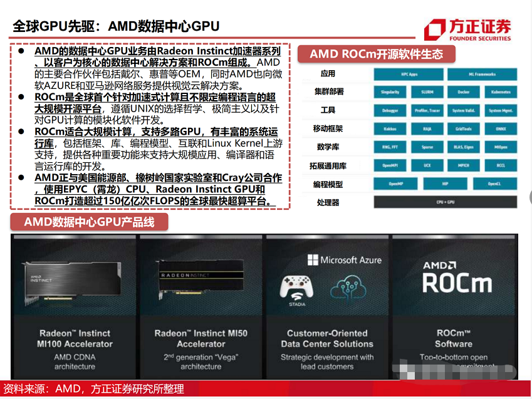Click the OpenMPI box
Screen dimensions: 532x399
(x=390, y=165)
